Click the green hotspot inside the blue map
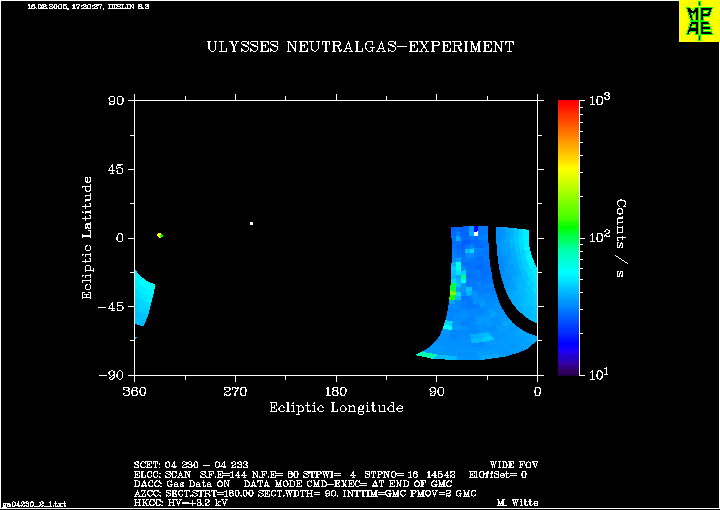This screenshot has width=720, height=510. coord(452,291)
